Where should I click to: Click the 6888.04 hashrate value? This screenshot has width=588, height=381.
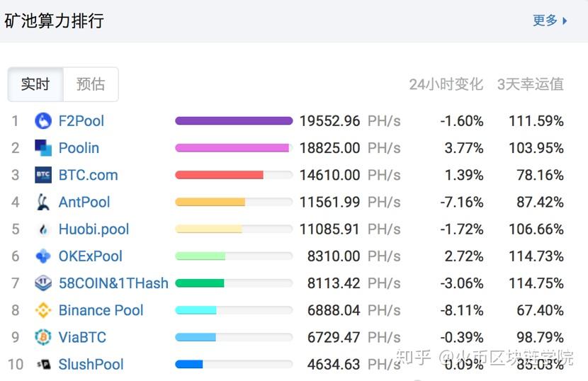pyautogui.click(x=334, y=310)
